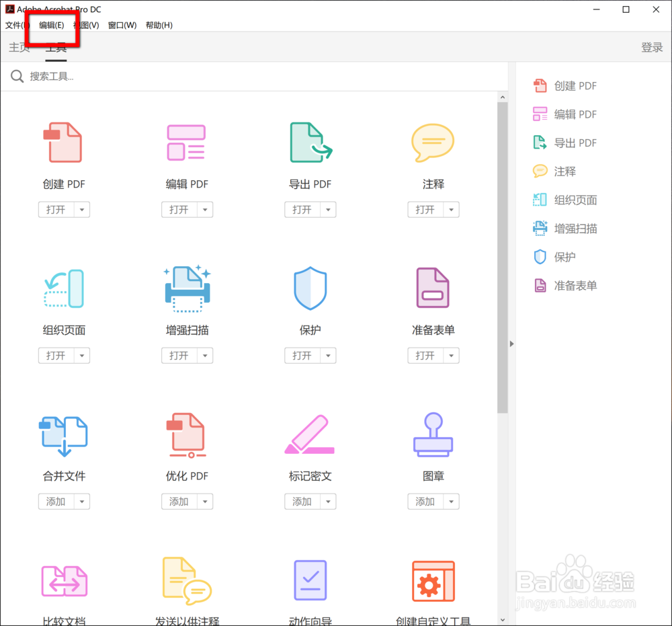
Task: Click the vertical scrollbar thumb of tools list
Action: click(502, 258)
